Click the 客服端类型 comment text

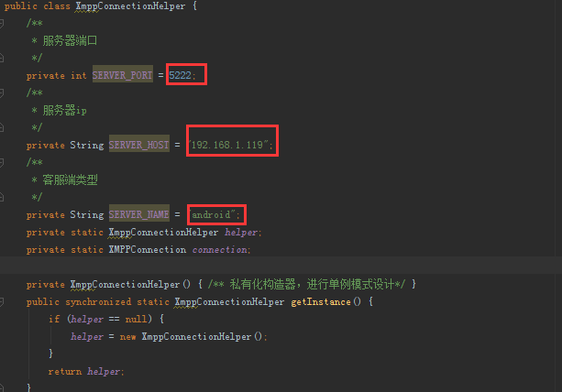pyautogui.click(x=71, y=180)
